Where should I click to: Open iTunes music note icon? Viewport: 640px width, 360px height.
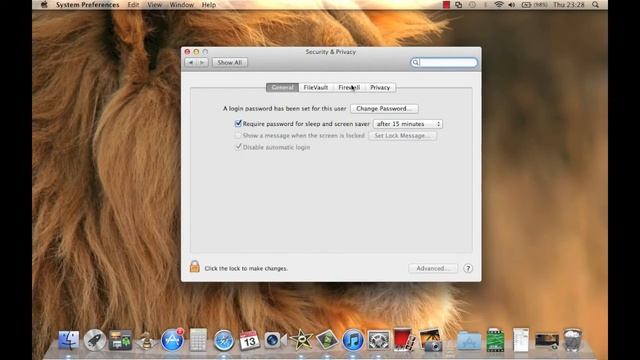tap(353, 340)
